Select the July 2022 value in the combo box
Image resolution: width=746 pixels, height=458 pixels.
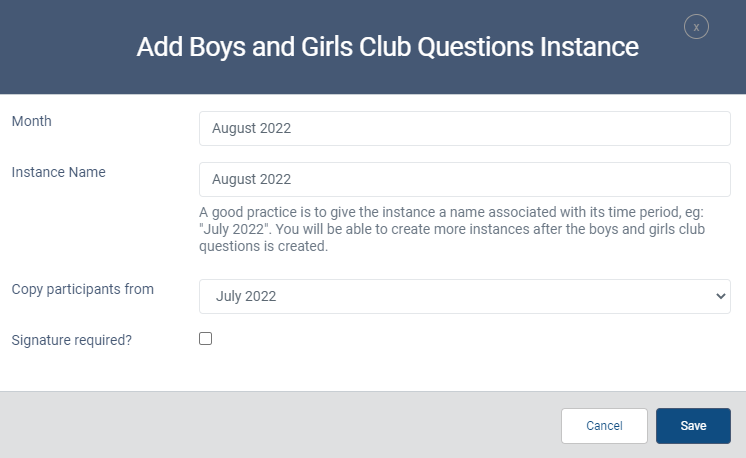point(246,296)
